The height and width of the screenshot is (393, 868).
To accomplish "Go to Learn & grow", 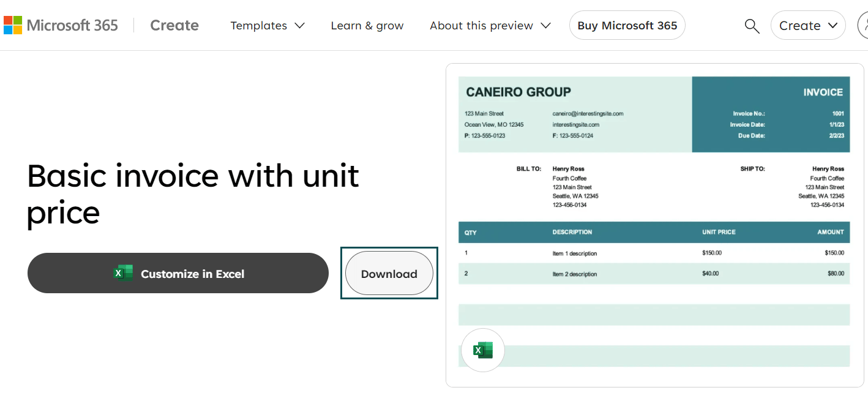I will click(367, 26).
